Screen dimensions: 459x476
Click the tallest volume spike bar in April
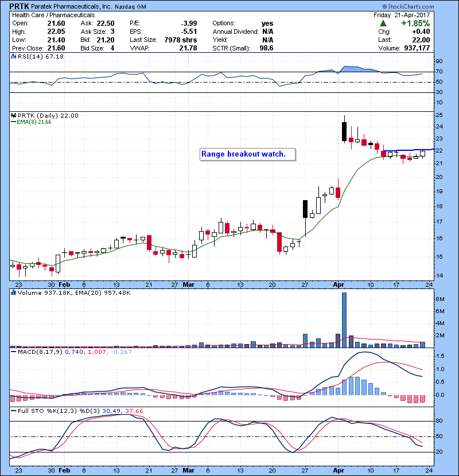pyautogui.click(x=344, y=320)
